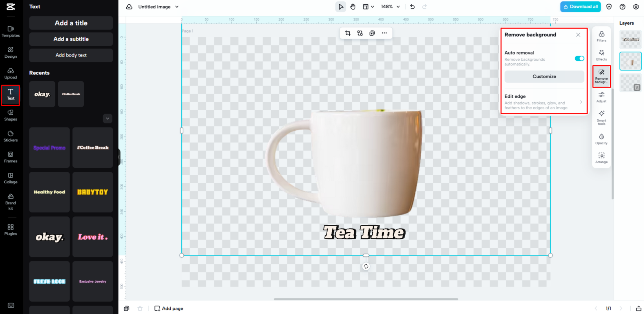Viewport: 644px width, 314px height.
Task: Select the Crop tool above the canvas
Action: click(348, 33)
